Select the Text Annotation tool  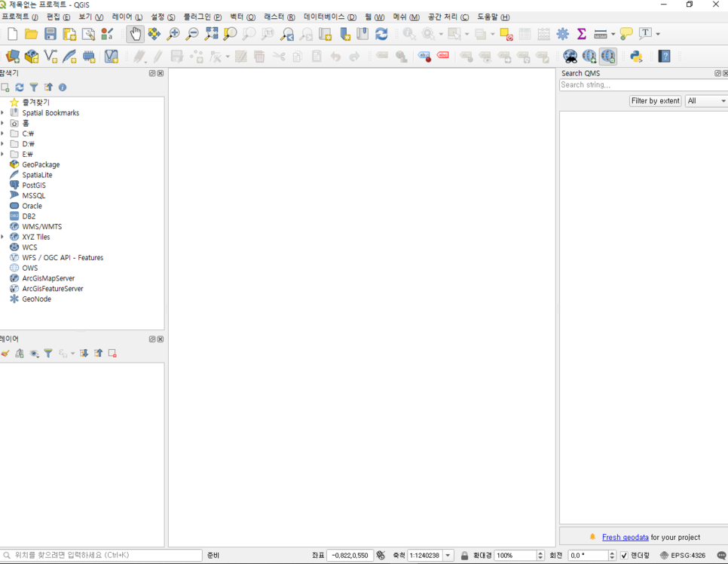click(645, 33)
